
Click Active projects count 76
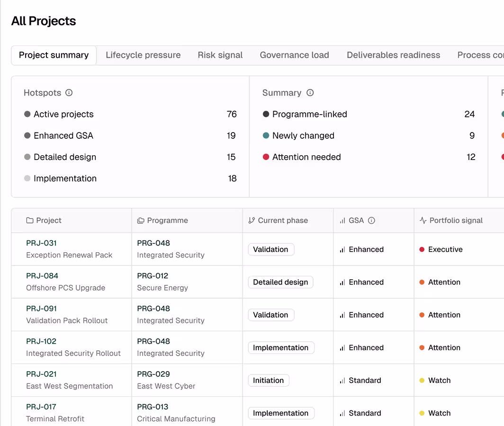click(x=232, y=115)
